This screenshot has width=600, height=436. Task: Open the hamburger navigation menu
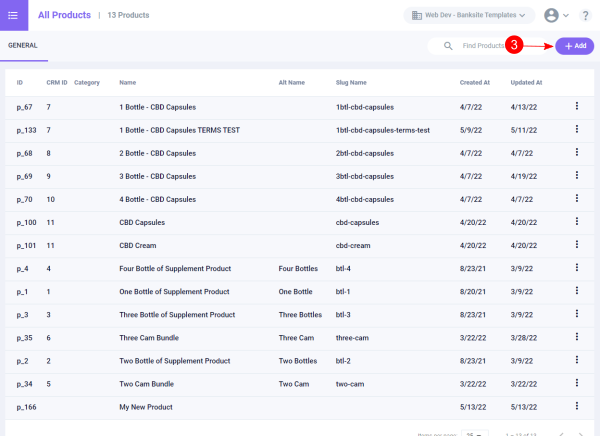12,15
